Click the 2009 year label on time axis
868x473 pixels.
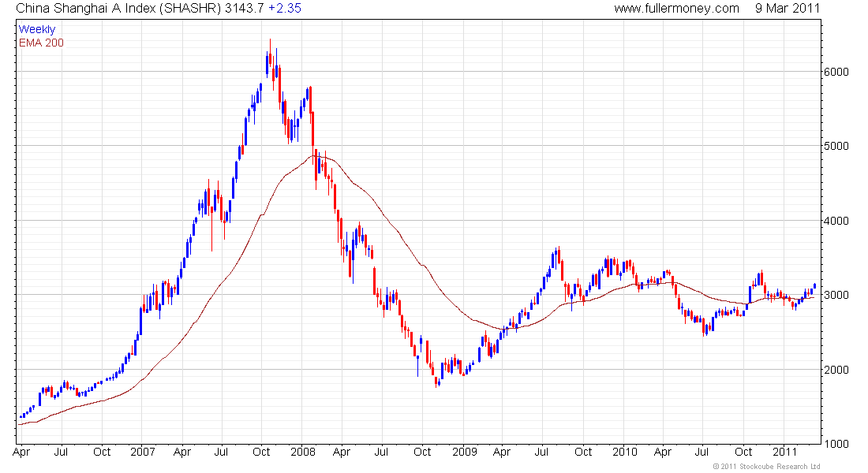[x=464, y=452]
